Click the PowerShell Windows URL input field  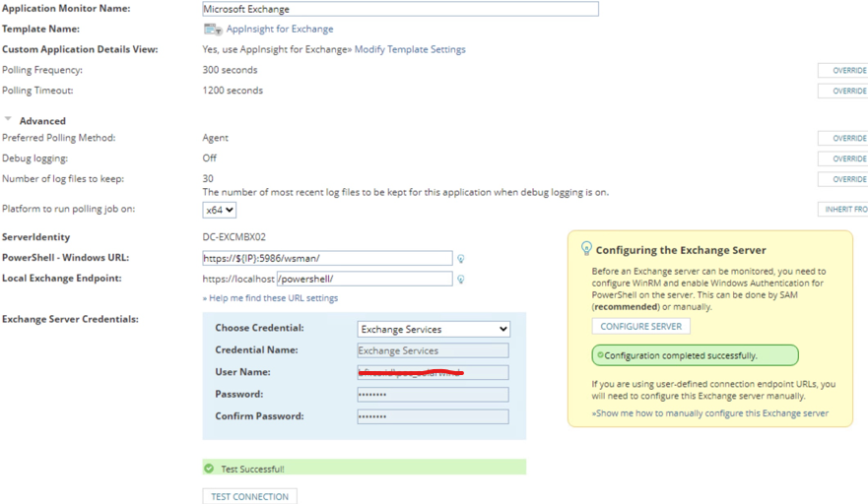click(x=327, y=258)
